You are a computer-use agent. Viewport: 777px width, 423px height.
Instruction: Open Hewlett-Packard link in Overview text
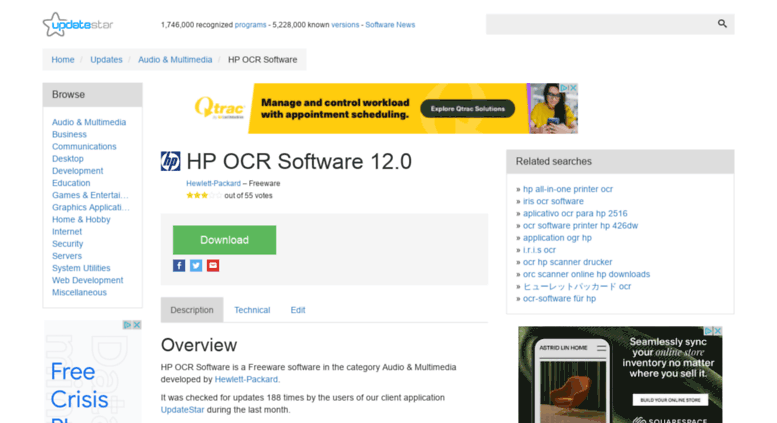246,379
